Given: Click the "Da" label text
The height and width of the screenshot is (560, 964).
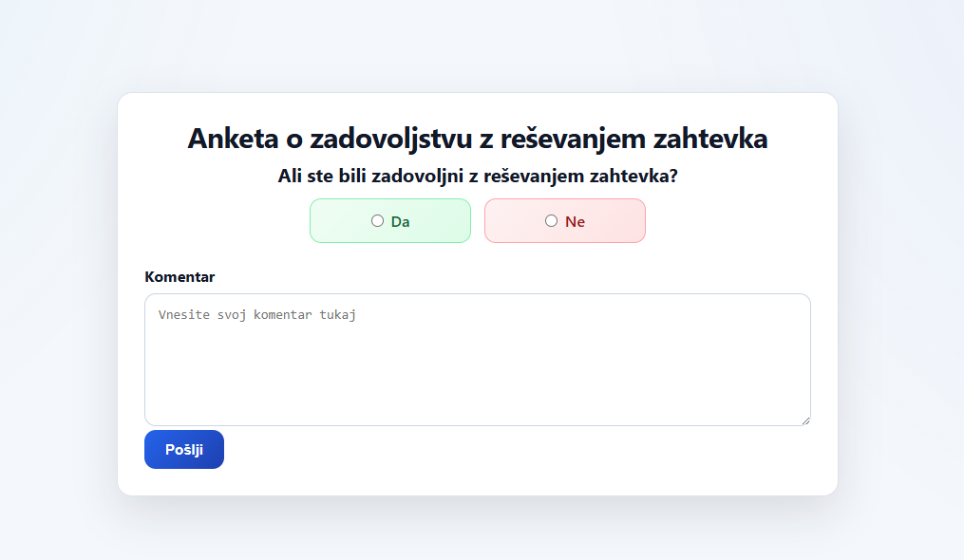Looking at the screenshot, I should coord(400,222).
